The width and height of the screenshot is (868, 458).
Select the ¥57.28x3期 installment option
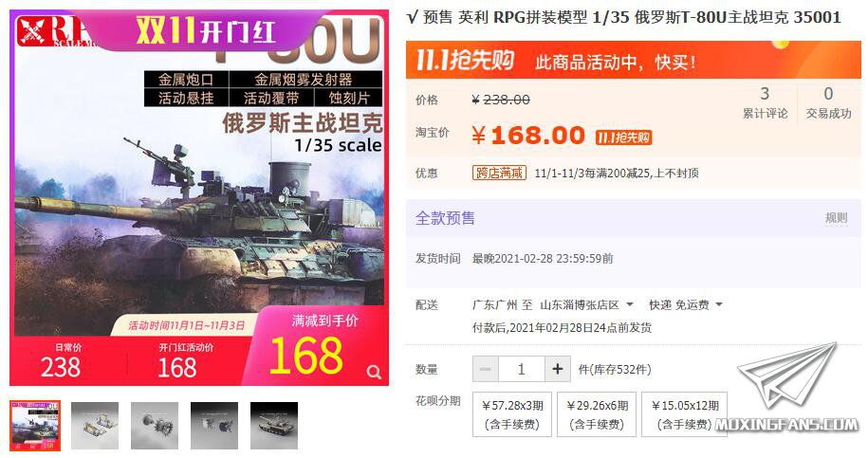point(512,414)
